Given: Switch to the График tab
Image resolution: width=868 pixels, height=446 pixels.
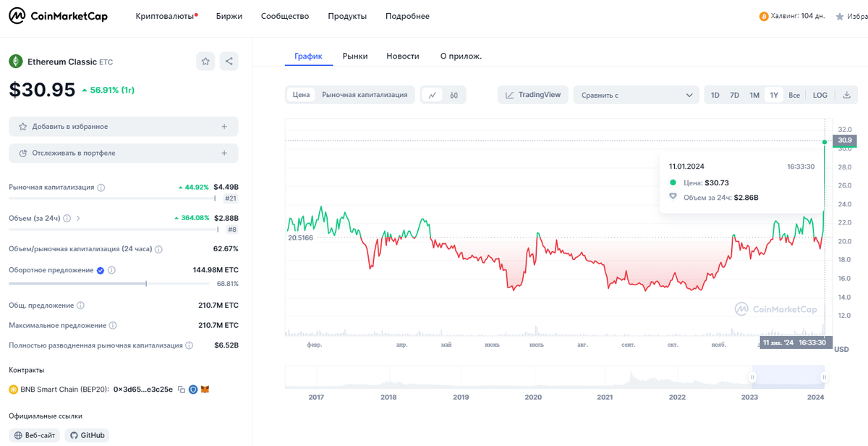Looking at the screenshot, I should [x=309, y=56].
